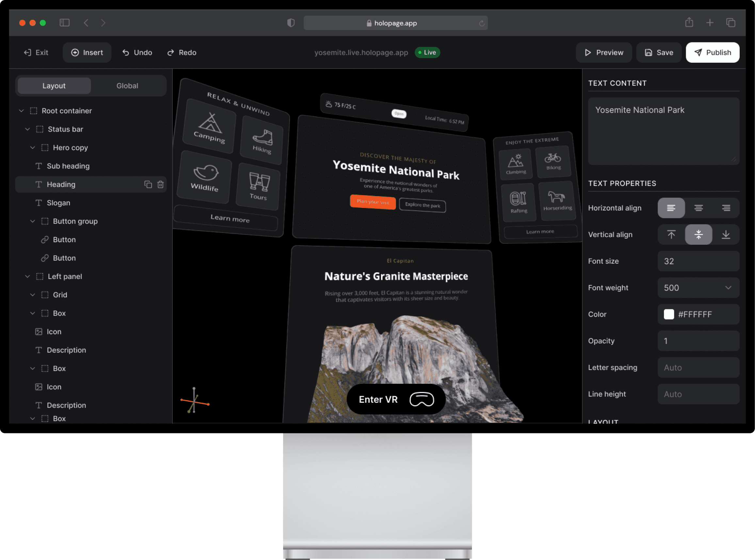Click the Live status badge

point(427,53)
